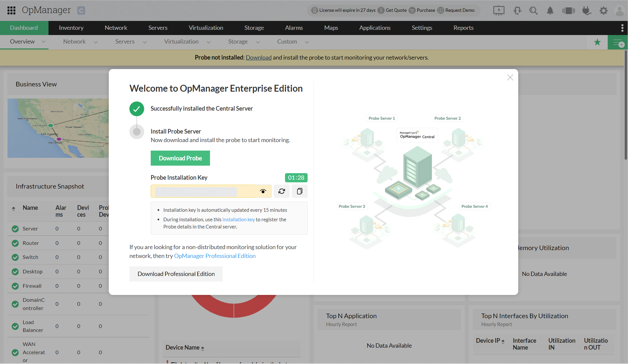628x364 pixels.
Task: Click the Request Demo icon
Action: coord(441,10)
